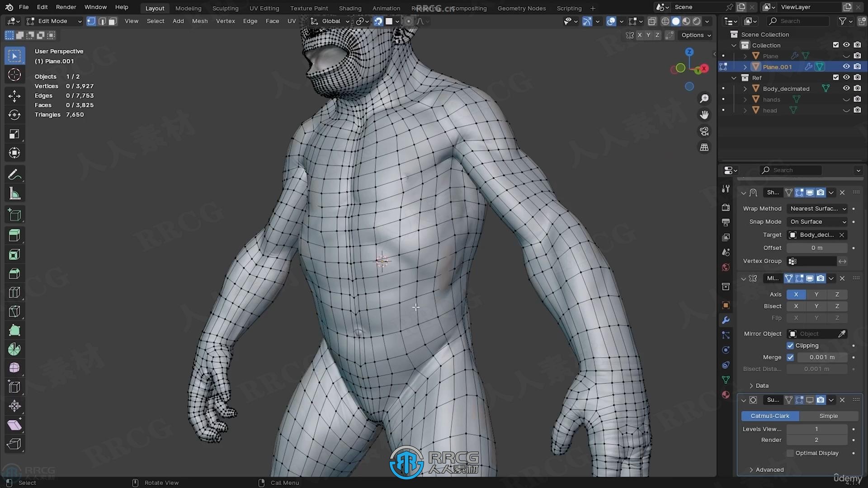Switch to the UV Editing workspace tab

[x=264, y=8]
